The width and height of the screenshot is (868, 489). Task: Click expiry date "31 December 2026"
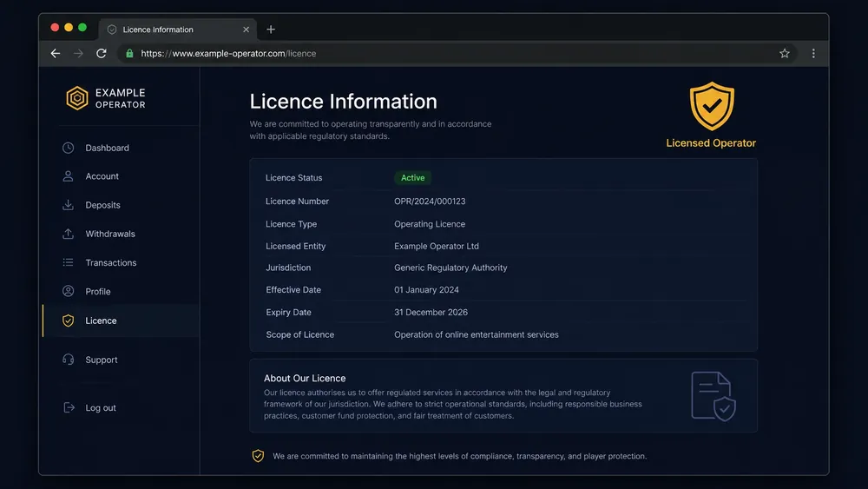[x=431, y=313]
